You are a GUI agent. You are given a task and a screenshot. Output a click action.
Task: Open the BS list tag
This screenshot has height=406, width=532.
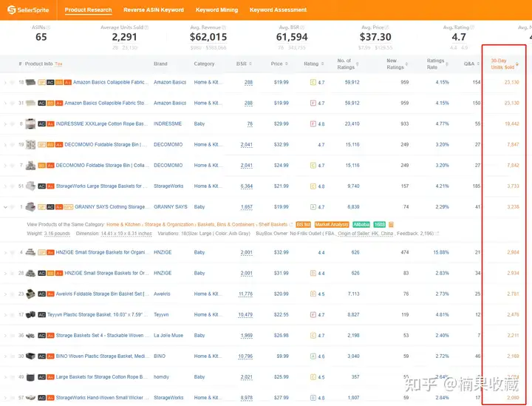pyautogui.click(x=304, y=224)
